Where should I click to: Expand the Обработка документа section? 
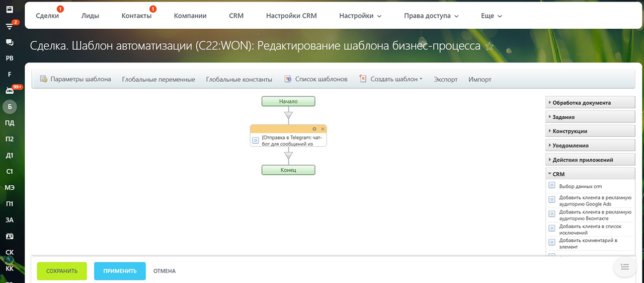pos(590,103)
